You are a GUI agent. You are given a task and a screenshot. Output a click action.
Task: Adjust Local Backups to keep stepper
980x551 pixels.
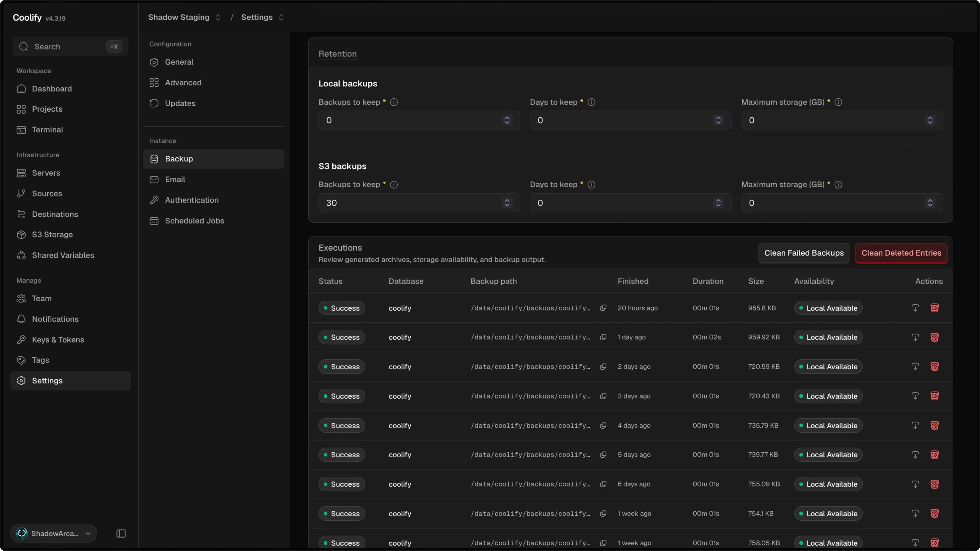point(507,120)
